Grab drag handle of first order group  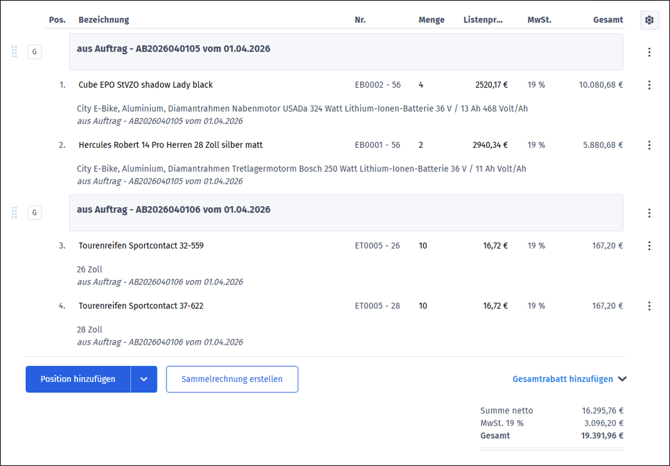click(x=14, y=52)
